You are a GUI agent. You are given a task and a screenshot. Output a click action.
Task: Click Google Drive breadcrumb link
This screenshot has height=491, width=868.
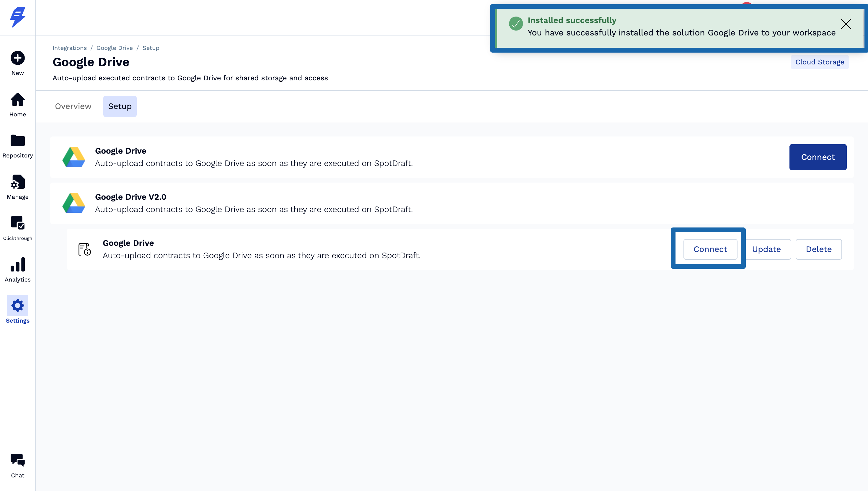[115, 48]
